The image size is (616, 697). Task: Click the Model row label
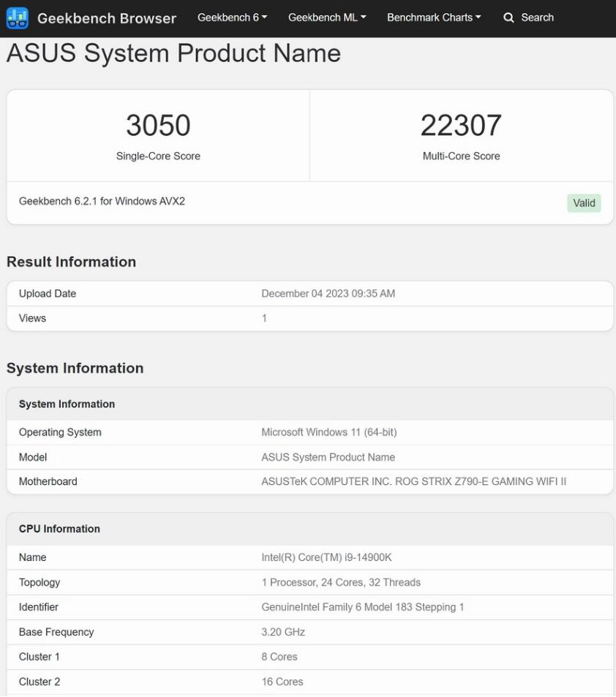(32, 457)
